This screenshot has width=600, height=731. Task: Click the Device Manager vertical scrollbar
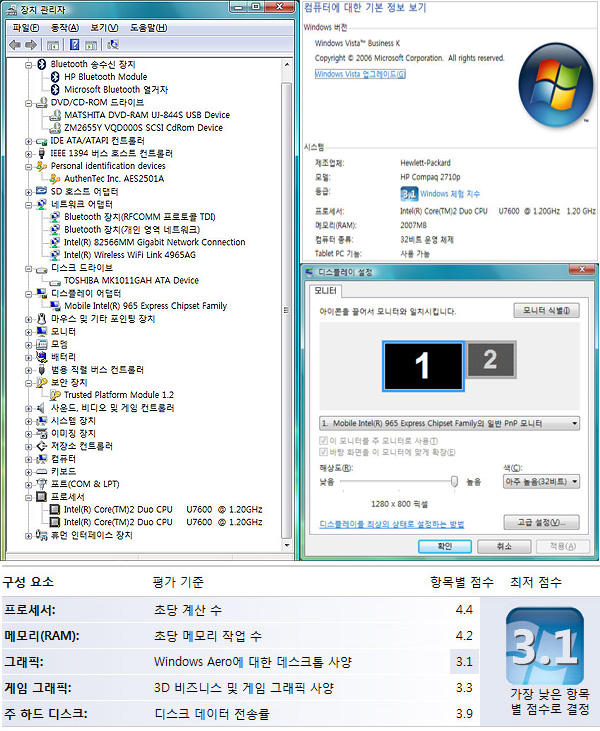[287, 308]
